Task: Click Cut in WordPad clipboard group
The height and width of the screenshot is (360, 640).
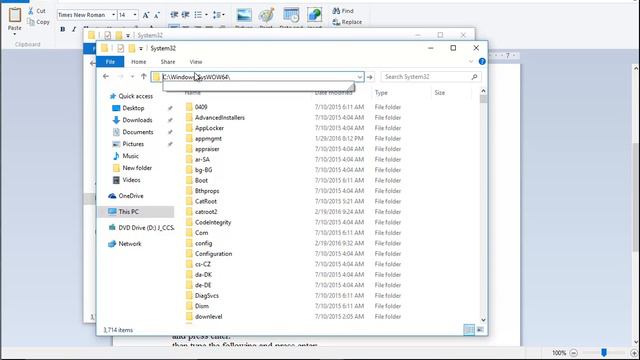Action: point(37,11)
